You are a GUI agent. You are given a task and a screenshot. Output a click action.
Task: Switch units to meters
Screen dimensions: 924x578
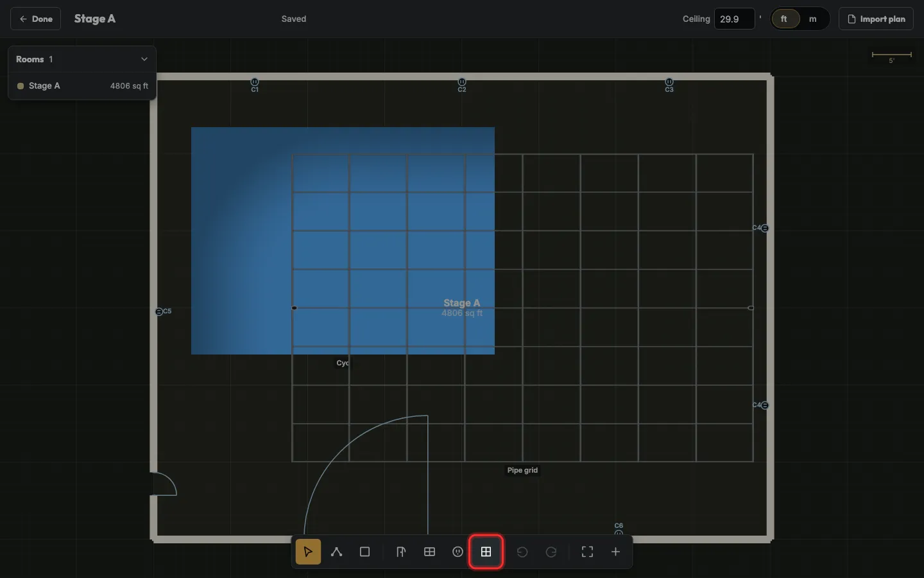pos(813,19)
